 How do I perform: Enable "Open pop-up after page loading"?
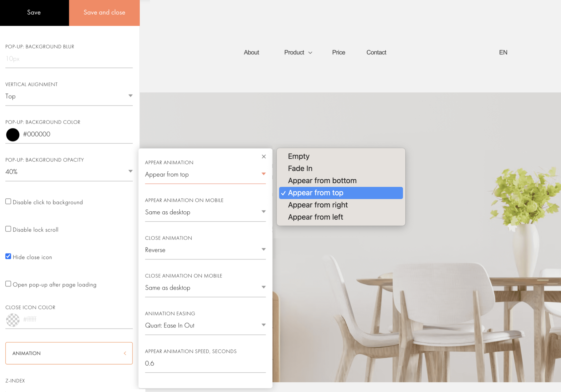8,284
